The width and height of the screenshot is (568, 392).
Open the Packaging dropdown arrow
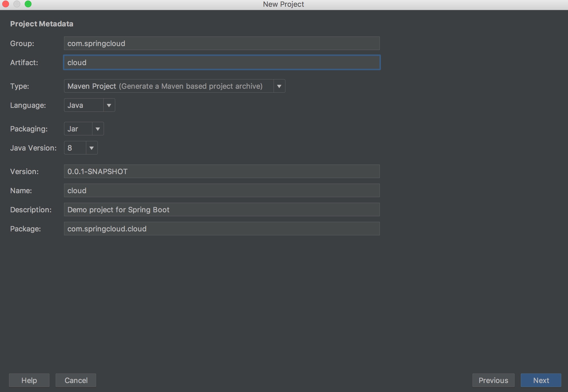pos(98,129)
